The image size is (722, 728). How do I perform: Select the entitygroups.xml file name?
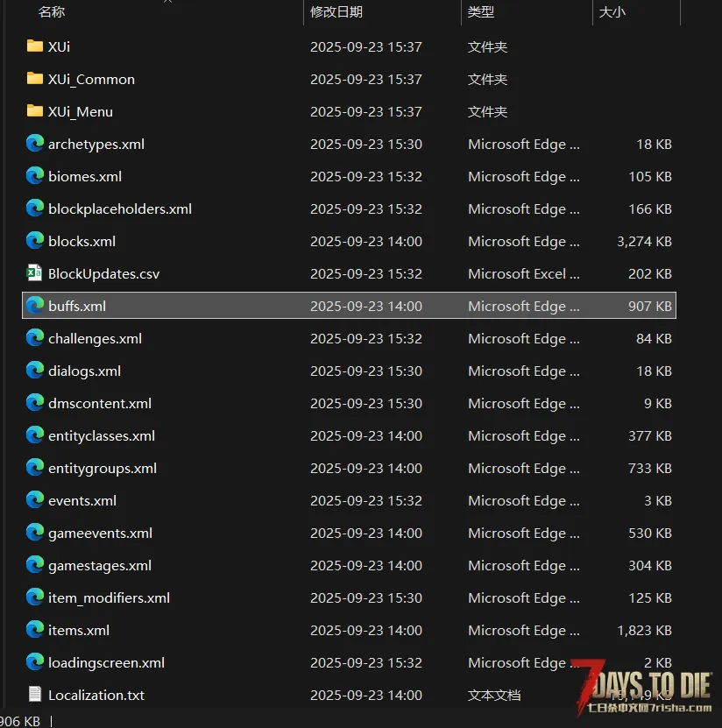click(x=103, y=468)
